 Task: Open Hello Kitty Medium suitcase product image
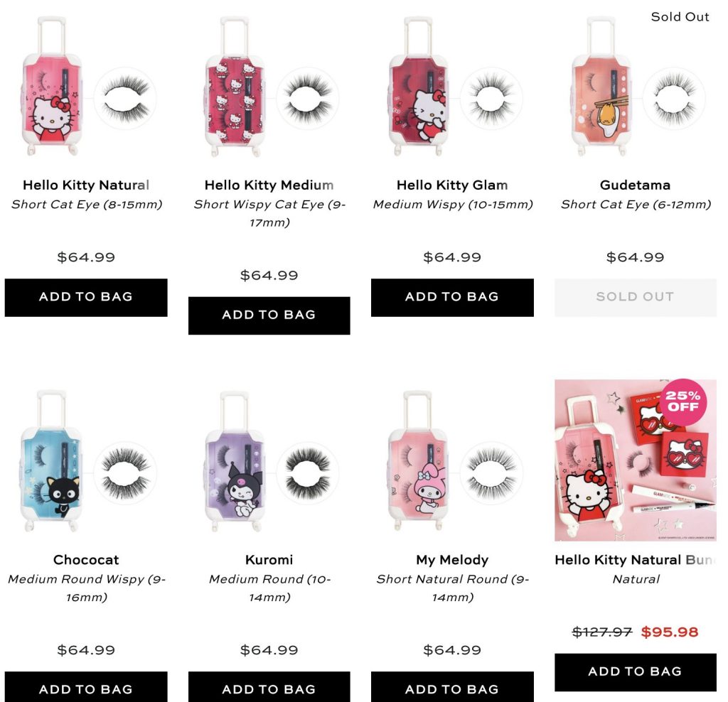pyautogui.click(x=269, y=86)
